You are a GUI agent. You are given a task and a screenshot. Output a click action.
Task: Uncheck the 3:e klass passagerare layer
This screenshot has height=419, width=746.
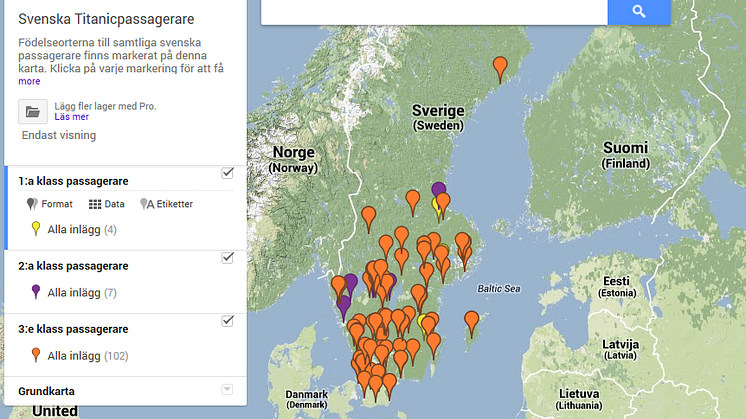(x=227, y=321)
